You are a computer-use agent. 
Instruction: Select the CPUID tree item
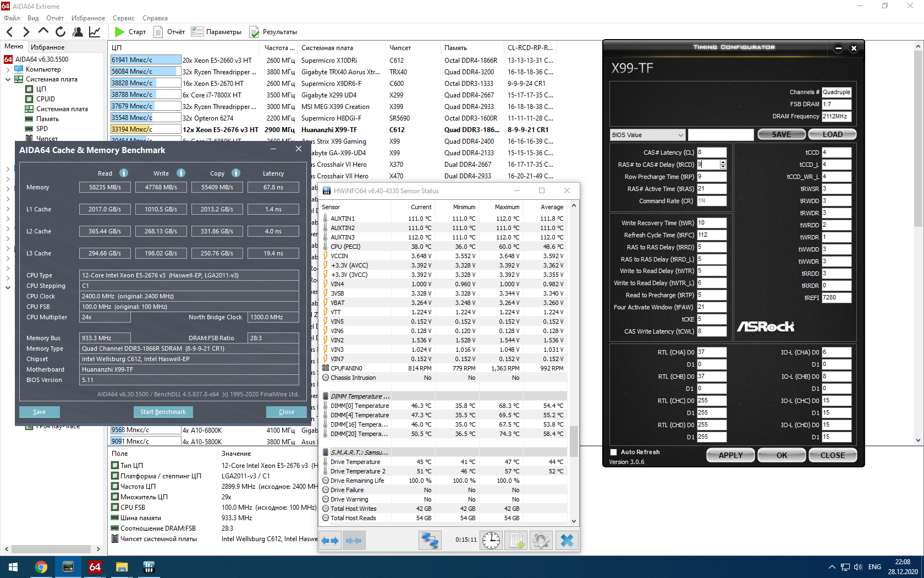click(x=45, y=99)
